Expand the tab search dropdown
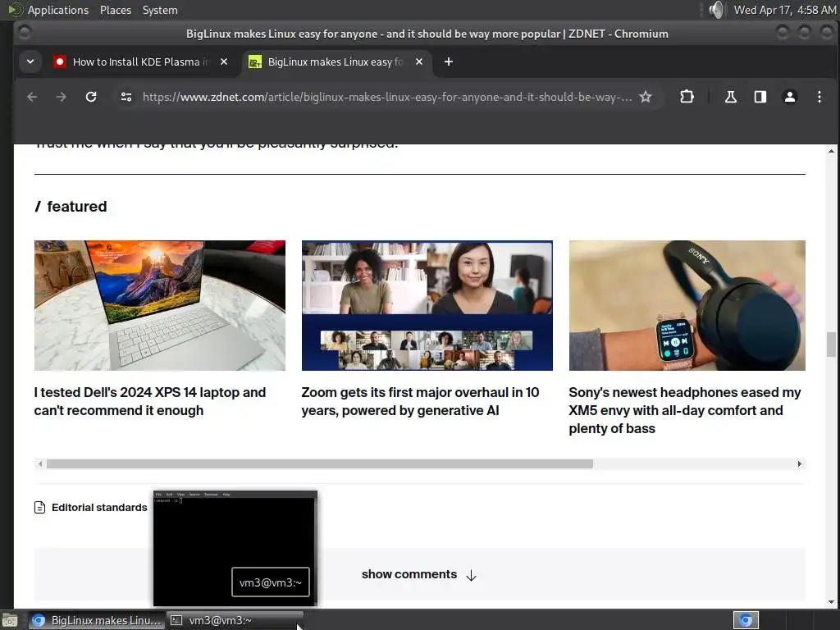The width and height of the screenshot is (840, 630). coord(30,62)
